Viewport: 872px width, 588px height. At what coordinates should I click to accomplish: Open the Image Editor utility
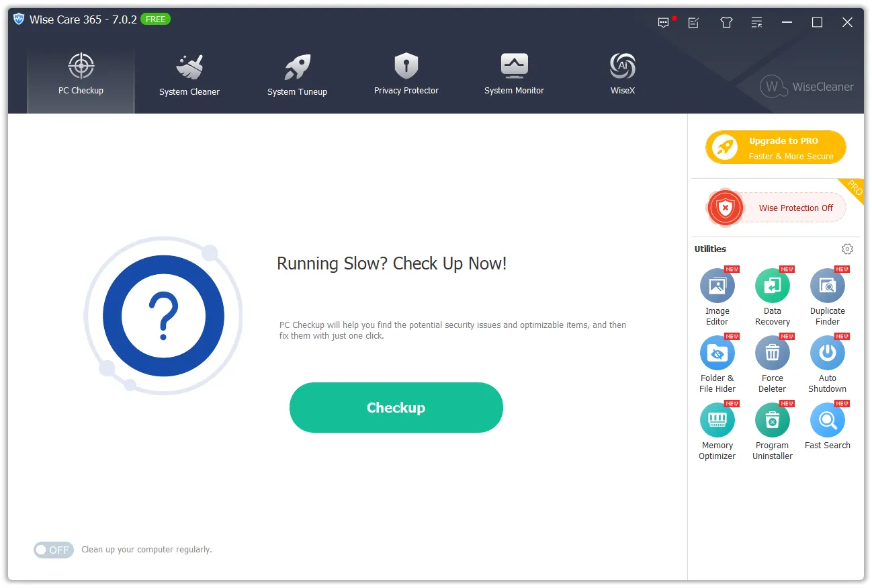(x=717, y=296)
